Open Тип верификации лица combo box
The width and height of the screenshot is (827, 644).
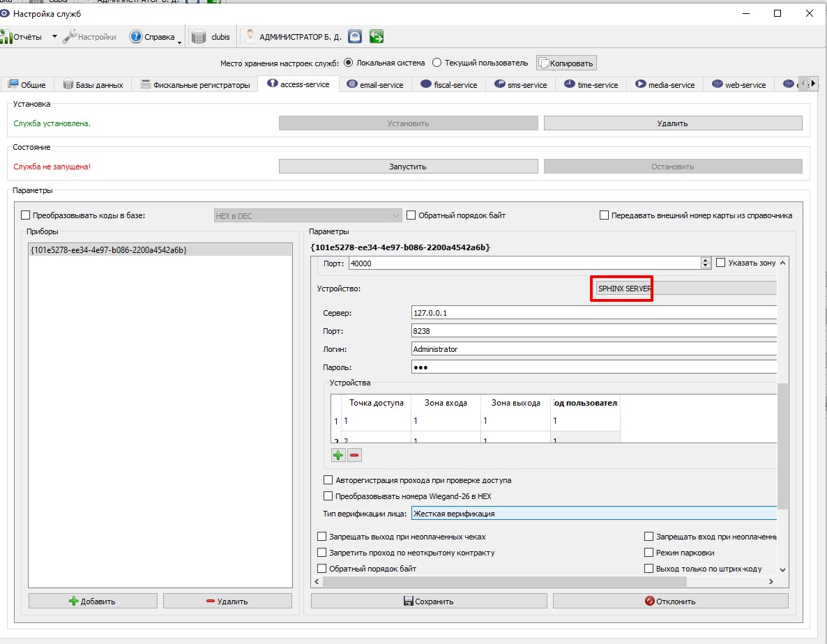[594, 513]
